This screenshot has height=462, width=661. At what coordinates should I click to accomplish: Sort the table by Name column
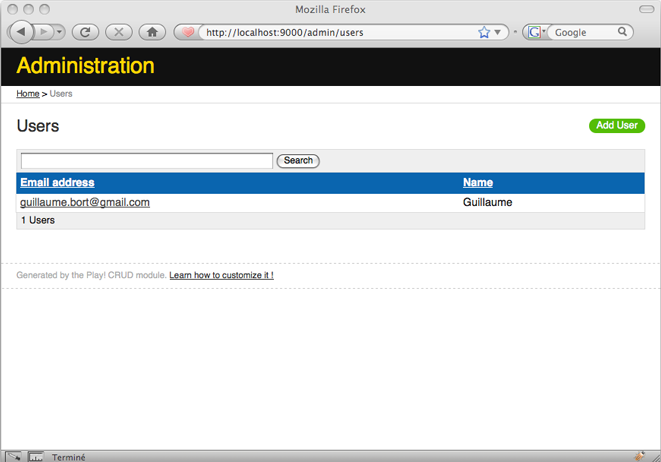[x=477, y=182]
